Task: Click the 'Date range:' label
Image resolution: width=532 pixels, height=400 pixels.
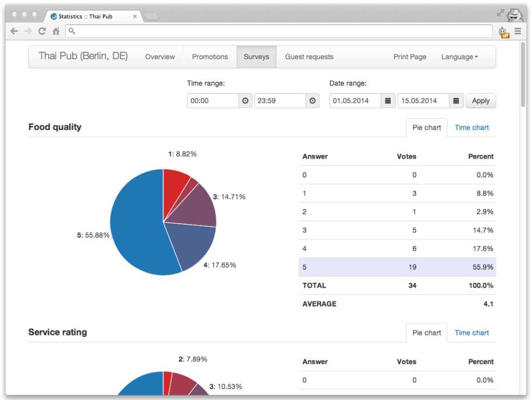Action: point(348,83)
